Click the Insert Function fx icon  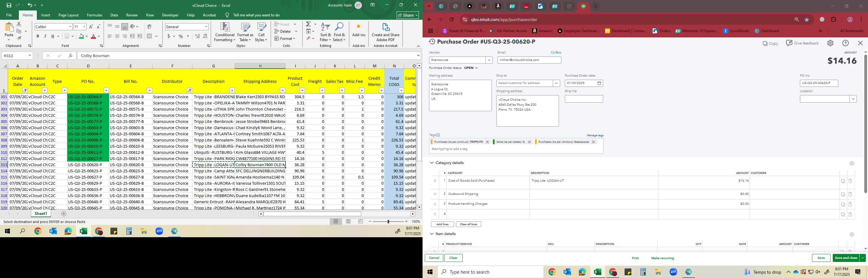coord(71,56)
